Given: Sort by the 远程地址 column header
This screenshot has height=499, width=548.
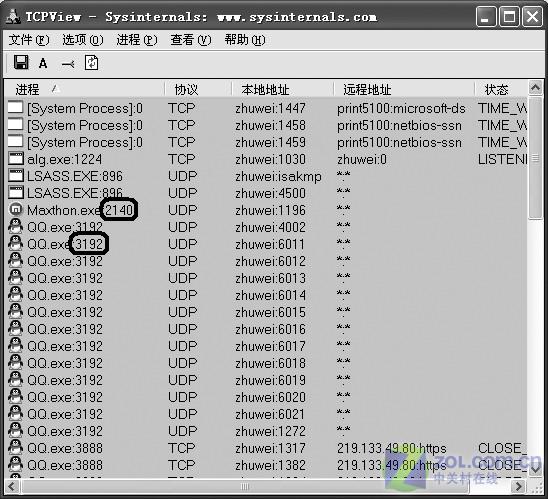Looking at the screenshot, I should coord(404,89).
